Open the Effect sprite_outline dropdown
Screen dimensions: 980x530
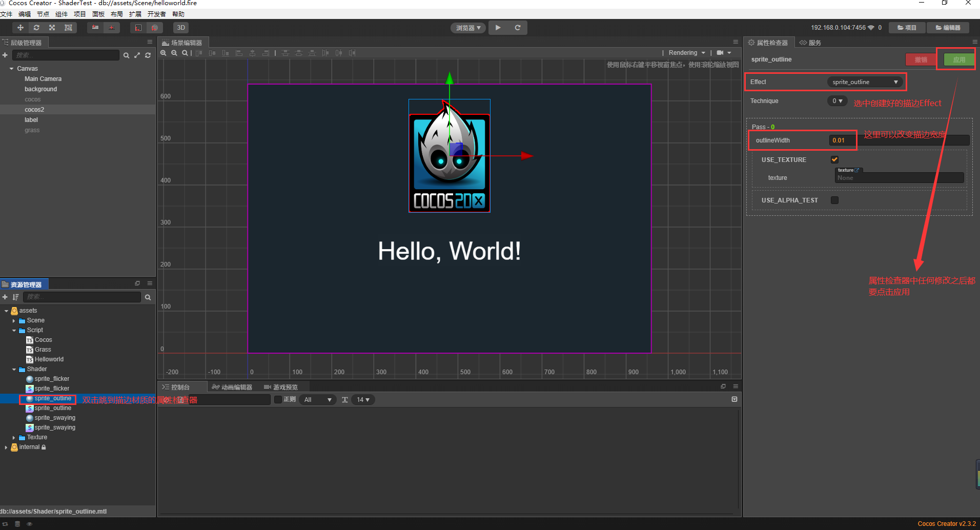pos(865,82)
